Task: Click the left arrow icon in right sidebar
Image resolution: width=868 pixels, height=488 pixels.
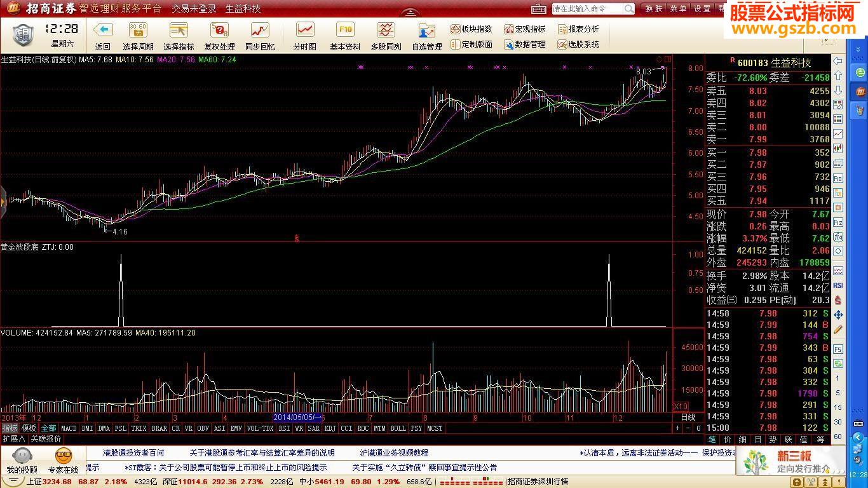Action: point(838,61)
